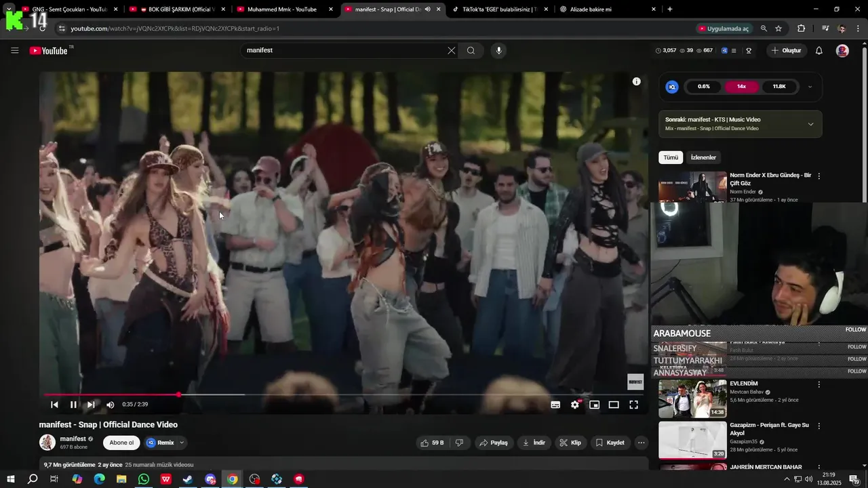This screenshot has width=868, height=488.
Task: Share the video via Paylaş
Action: [x=493, y=443]
